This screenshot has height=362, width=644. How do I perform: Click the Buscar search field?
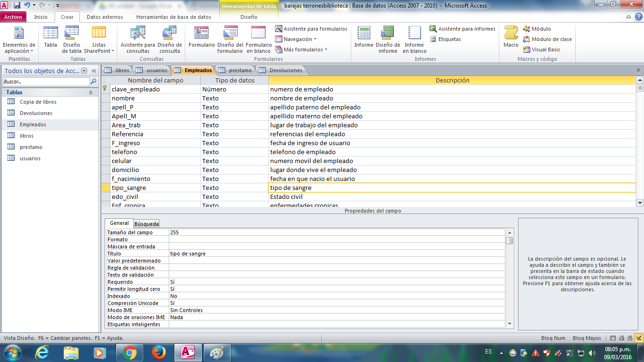click(45, 82)
